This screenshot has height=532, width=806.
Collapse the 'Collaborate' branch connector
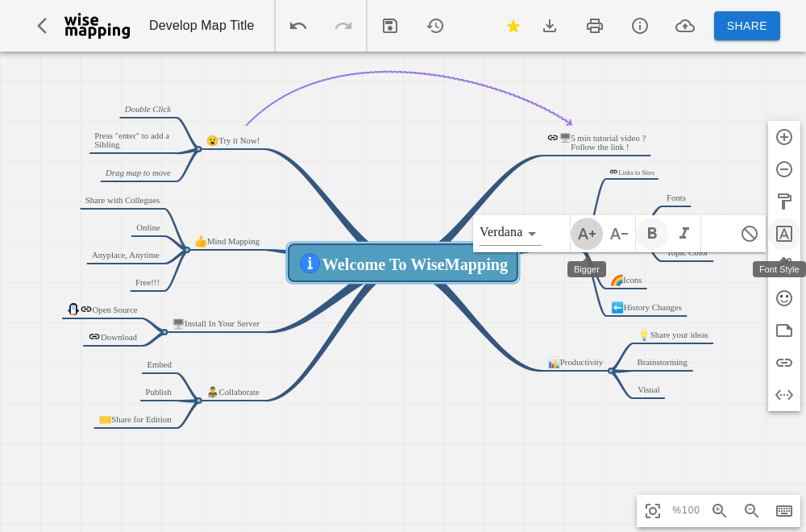coord(198,401)
